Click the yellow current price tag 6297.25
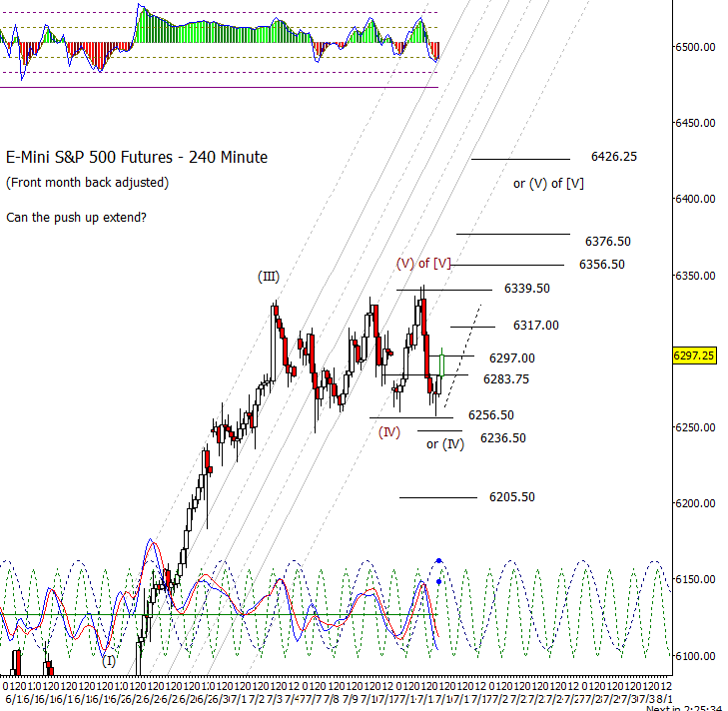The height and width of the screenshot is (711, 728). click(694, 355)
